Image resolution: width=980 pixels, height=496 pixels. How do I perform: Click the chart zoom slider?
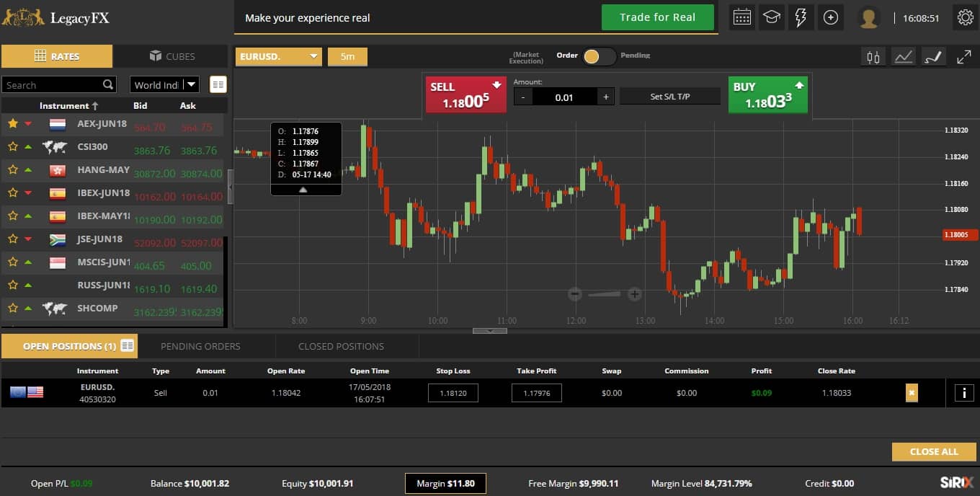tap(604, 294)
